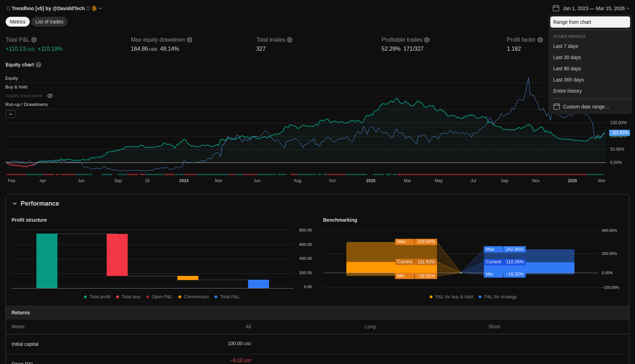This screenshot has height=364, width=635.
Task: Click the 111.93% price label on chart axis
Action: [x=620, y=133]
